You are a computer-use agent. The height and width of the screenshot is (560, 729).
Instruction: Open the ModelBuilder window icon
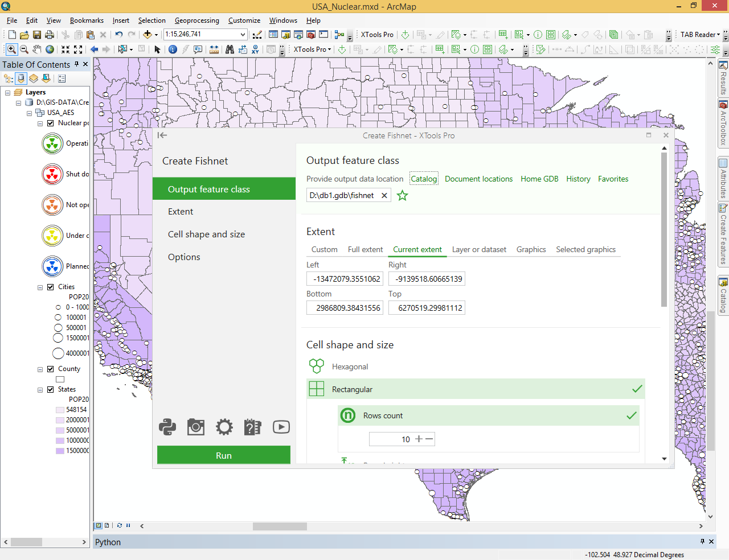coord(339,35)
